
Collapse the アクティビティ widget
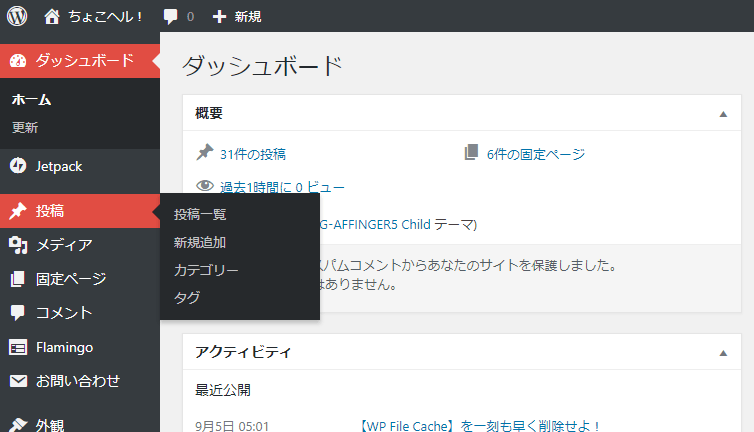[x=723, y=353]
